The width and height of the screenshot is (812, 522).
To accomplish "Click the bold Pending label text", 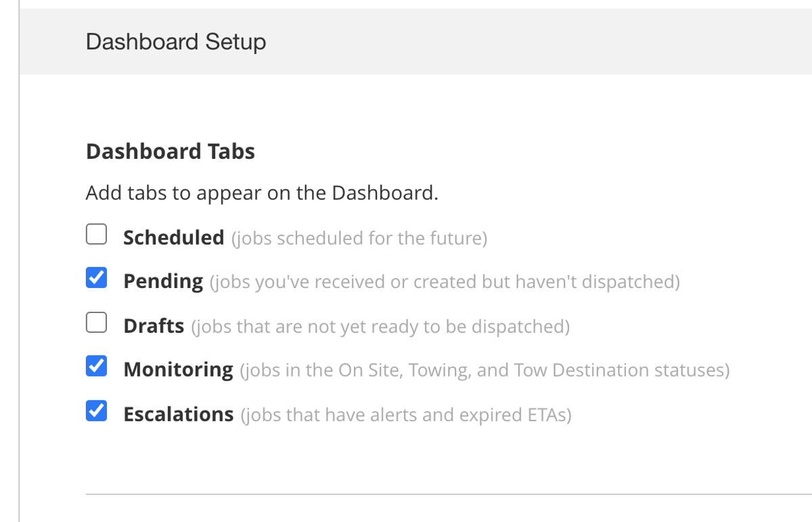I will [x=162, y=281].
